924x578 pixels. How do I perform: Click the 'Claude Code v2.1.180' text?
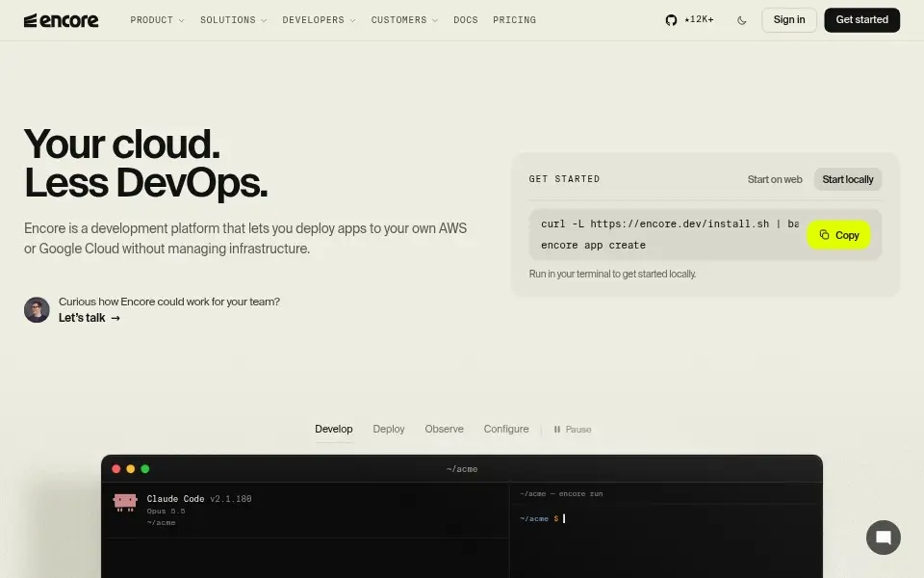(x=199, y=499)
